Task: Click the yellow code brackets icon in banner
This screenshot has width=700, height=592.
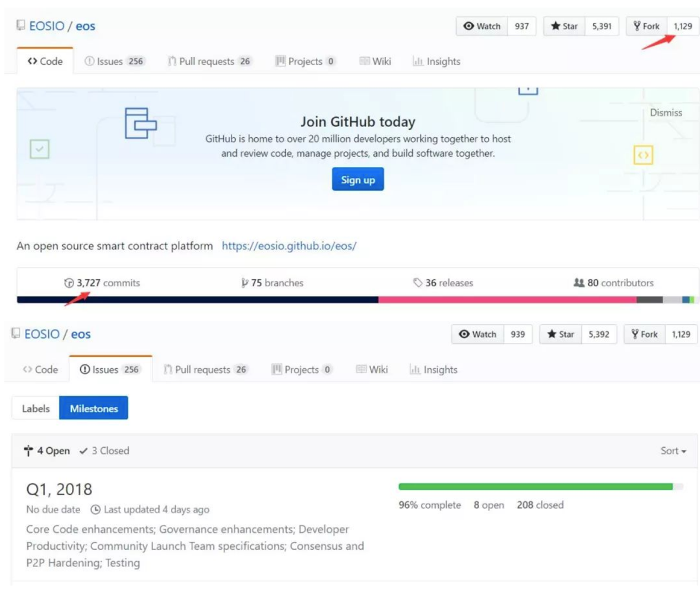Action: point(644,155)
